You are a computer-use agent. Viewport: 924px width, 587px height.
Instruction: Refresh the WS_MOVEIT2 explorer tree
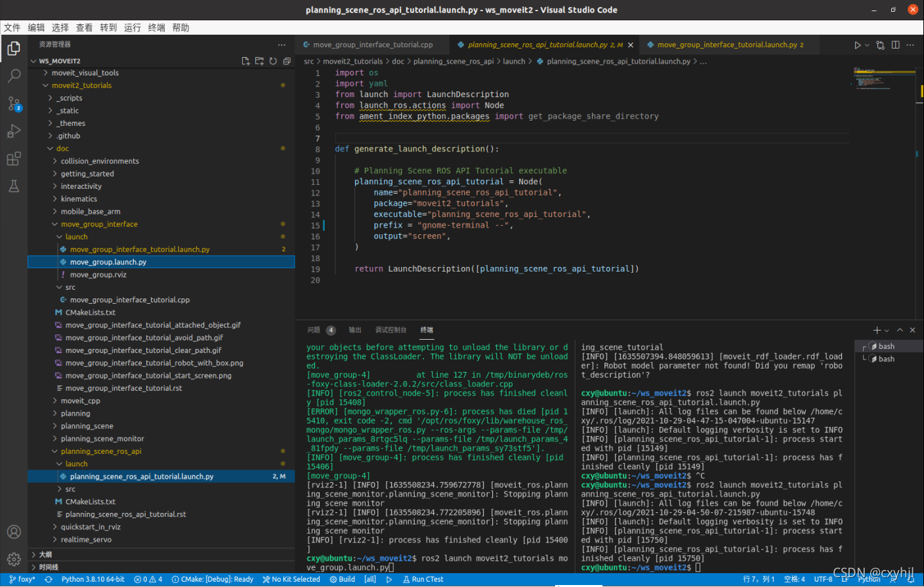tap(273, 61)
